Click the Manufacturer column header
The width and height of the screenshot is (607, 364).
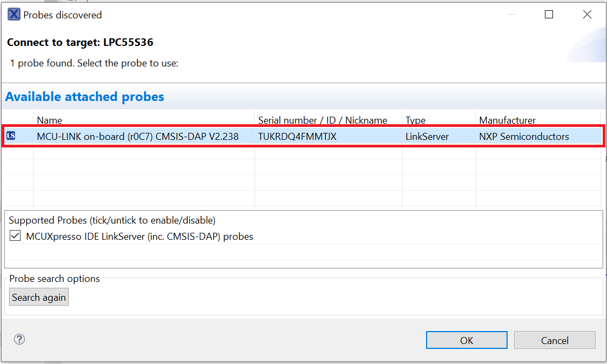point(507,120)
